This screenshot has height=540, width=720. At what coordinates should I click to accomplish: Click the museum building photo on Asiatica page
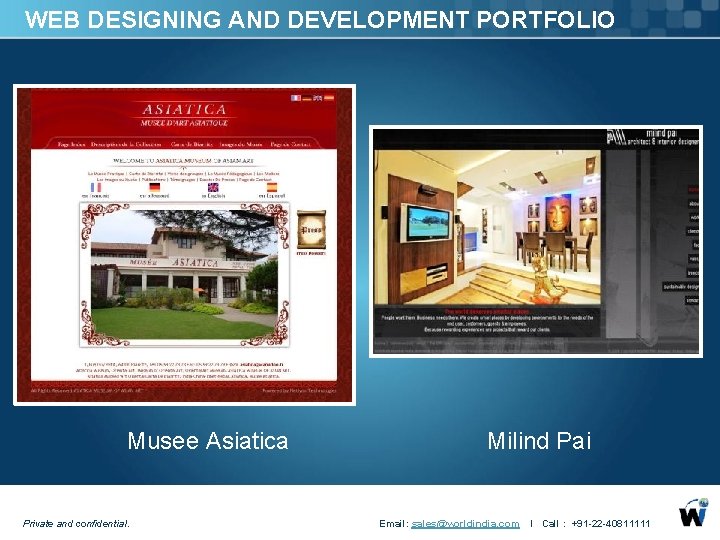[185, 275]
